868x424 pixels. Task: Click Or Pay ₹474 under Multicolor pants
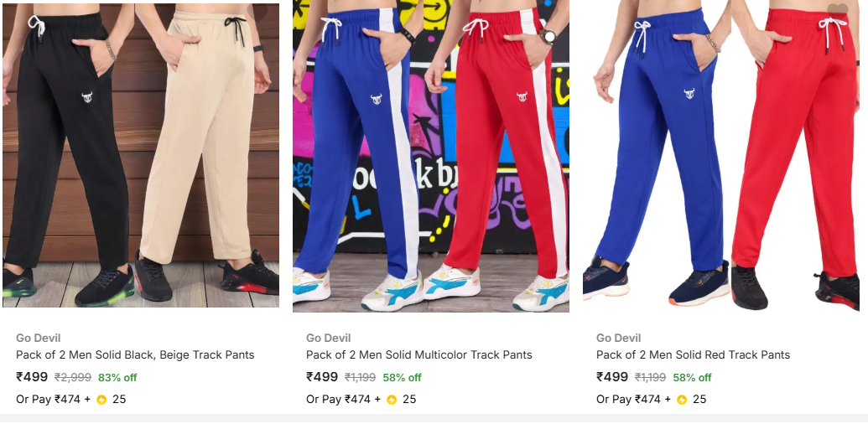click(x=338, y=399)
